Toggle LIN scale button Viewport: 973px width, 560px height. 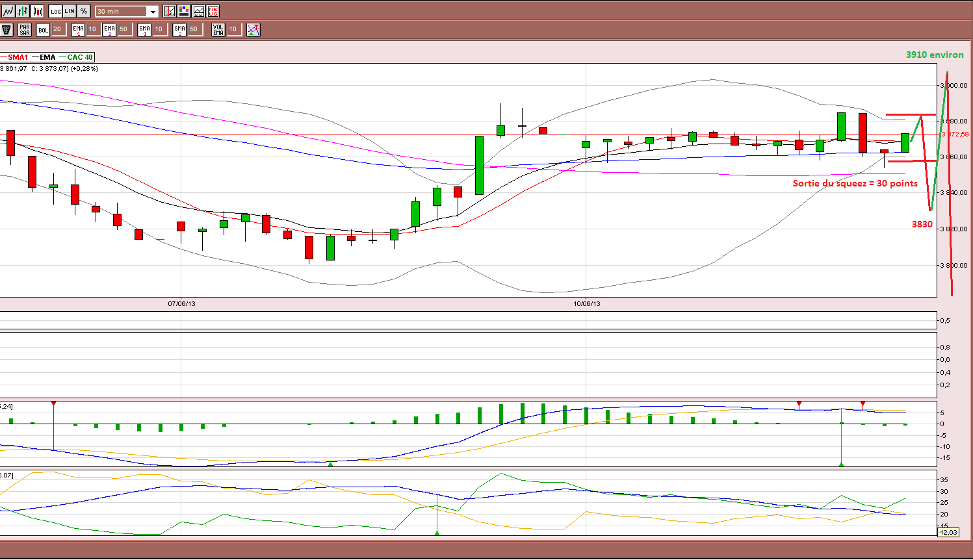pos(70,11)
